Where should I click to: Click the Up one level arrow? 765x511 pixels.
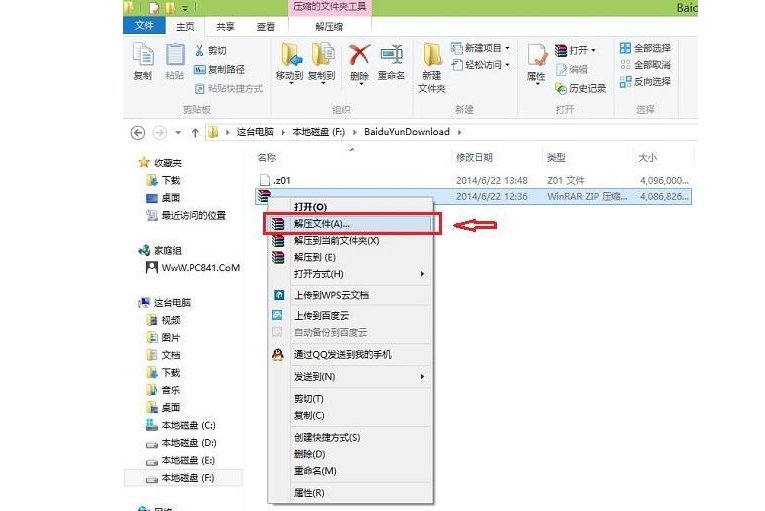195,132
